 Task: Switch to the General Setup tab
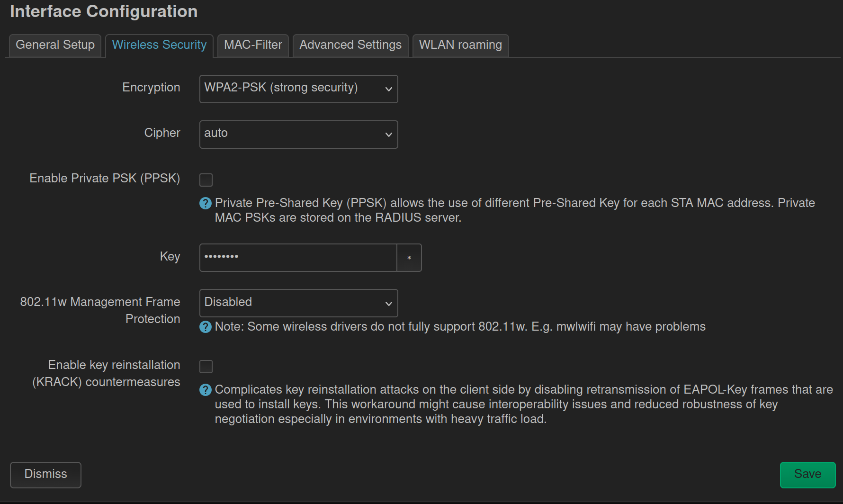point(55,45)
